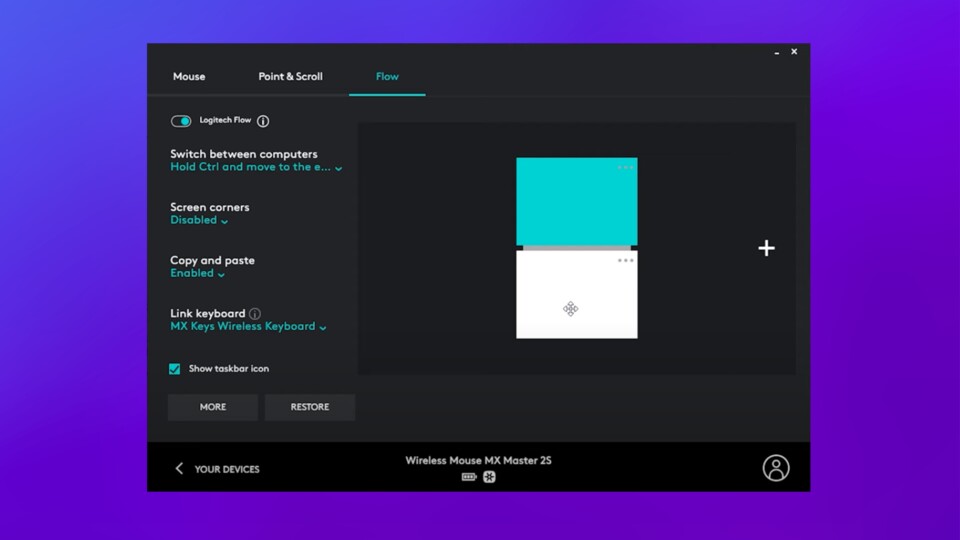The image size is (960, 540).
Task: Select the teal computer screen tile
Action: coord(577,201)
